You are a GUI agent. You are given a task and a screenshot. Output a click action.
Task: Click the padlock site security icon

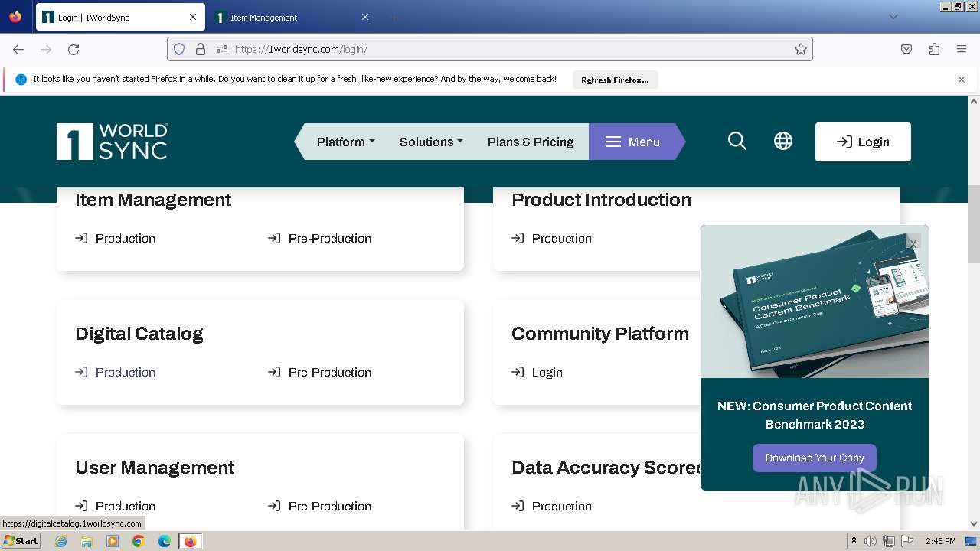click(201, 49)
